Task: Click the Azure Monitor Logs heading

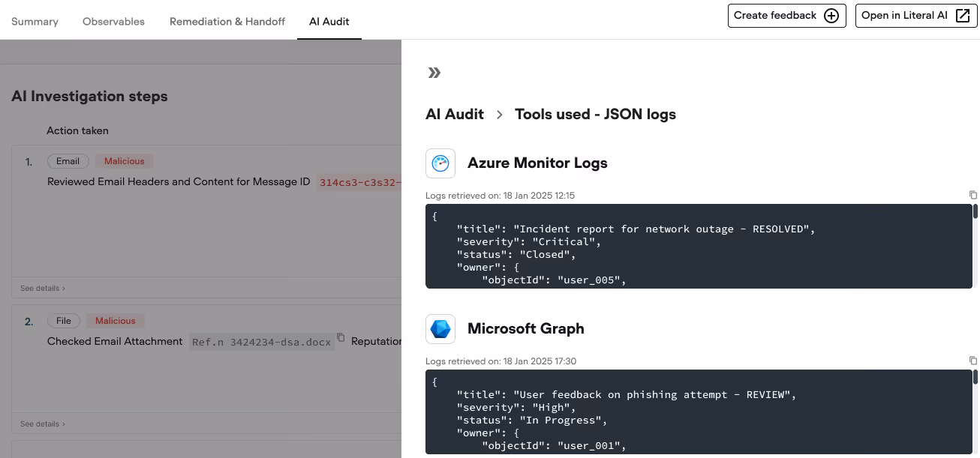Action: click(537, 163)
